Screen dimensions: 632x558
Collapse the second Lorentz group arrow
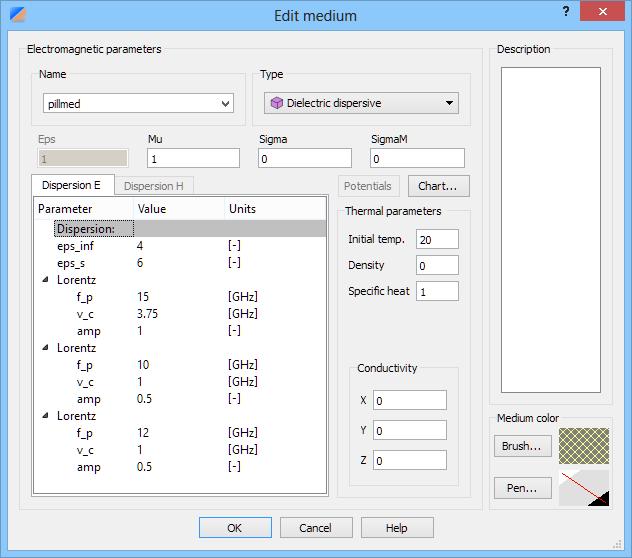[45, 348]
